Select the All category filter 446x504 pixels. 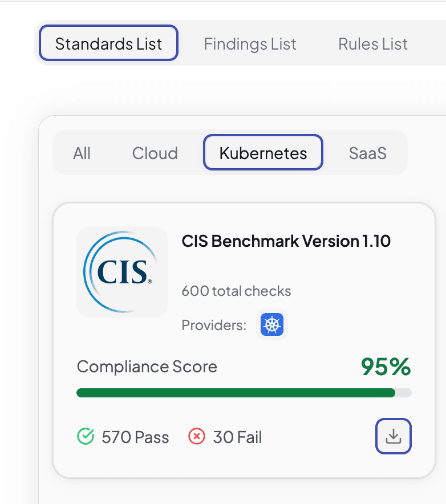click(82, 152)
